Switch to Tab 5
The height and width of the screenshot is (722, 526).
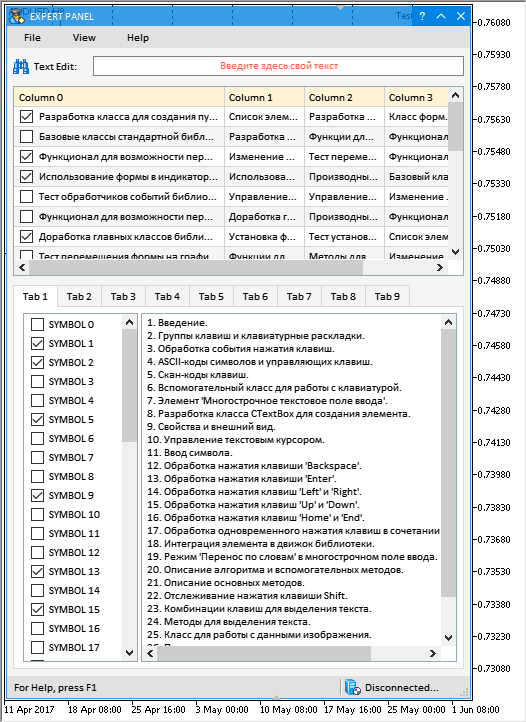coord(211,297)
